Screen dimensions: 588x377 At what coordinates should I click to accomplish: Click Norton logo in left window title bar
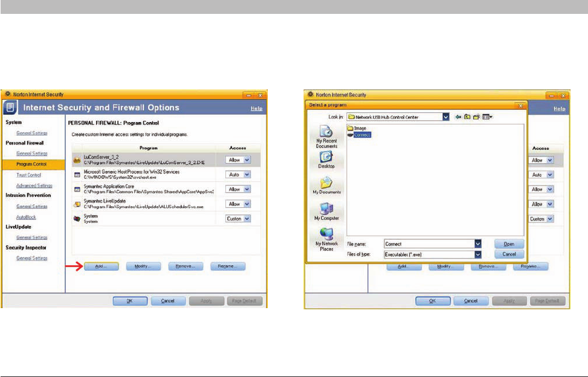point(7,94)
